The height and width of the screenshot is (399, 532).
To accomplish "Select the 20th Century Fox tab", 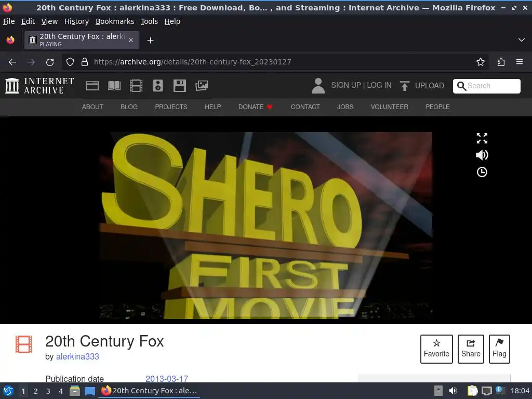I will pos(82,40).
